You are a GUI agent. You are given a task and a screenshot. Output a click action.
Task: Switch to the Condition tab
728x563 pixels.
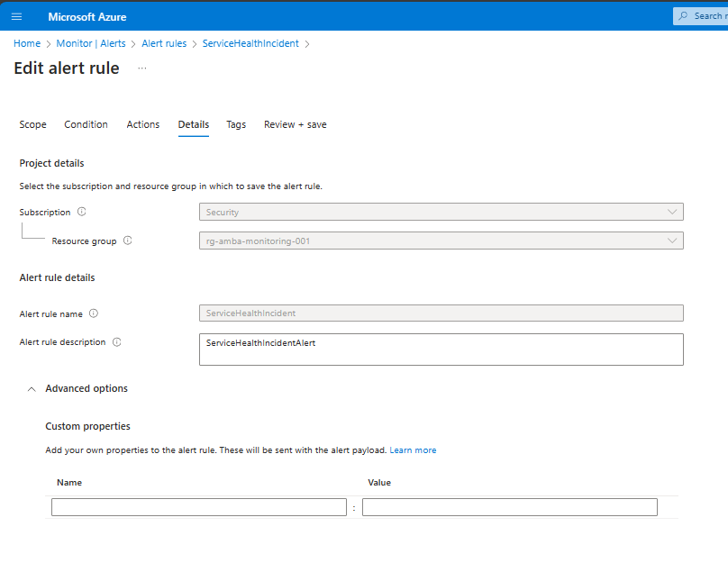coord(86,124)
